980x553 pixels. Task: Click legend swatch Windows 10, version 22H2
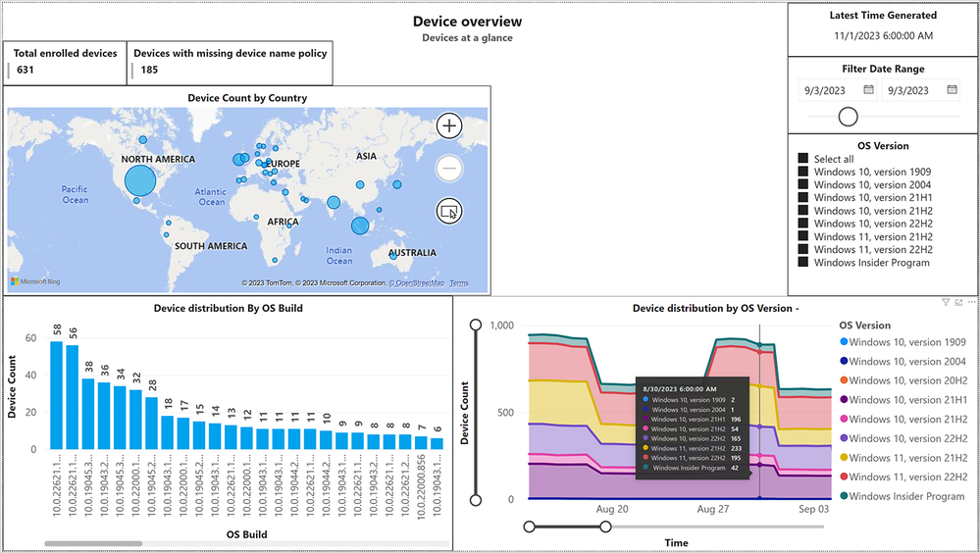click(844, 438)
